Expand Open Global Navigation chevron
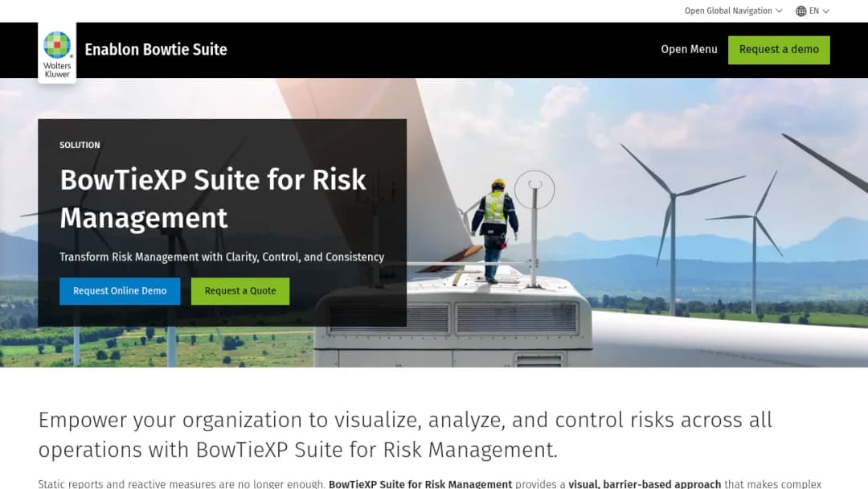The image size is (868, 489). pyautogui.click(x=779, y=11)
